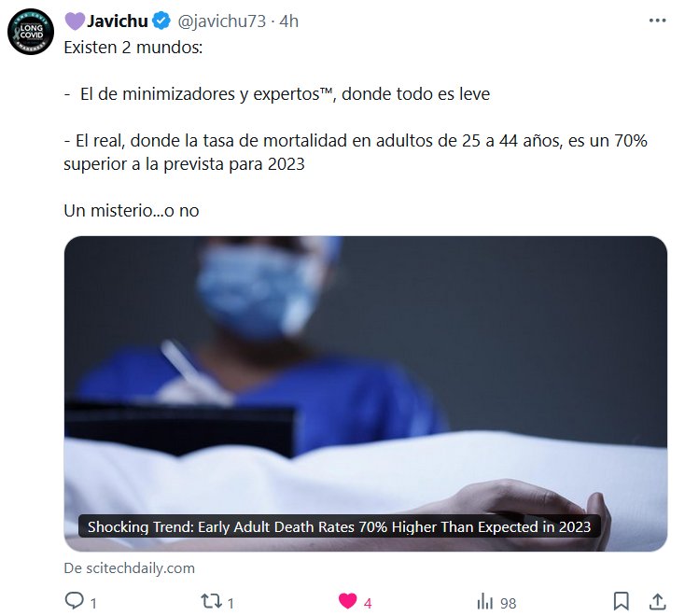
Task: Click the retweet arrows icon
Action: pos(212,601)
